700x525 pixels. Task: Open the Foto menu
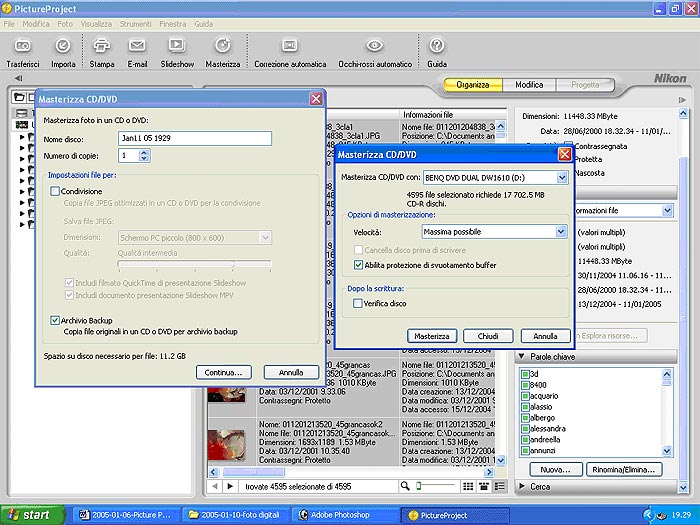[65, 24]
